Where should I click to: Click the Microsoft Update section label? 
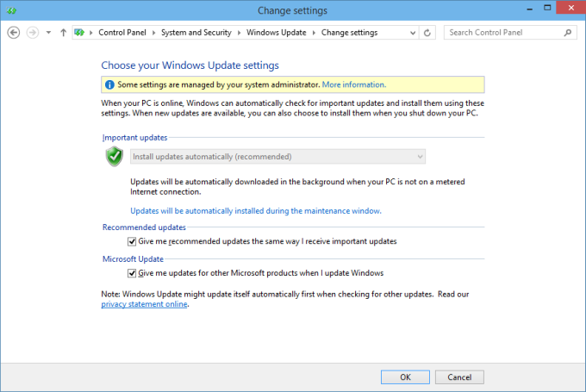point(133,259)
